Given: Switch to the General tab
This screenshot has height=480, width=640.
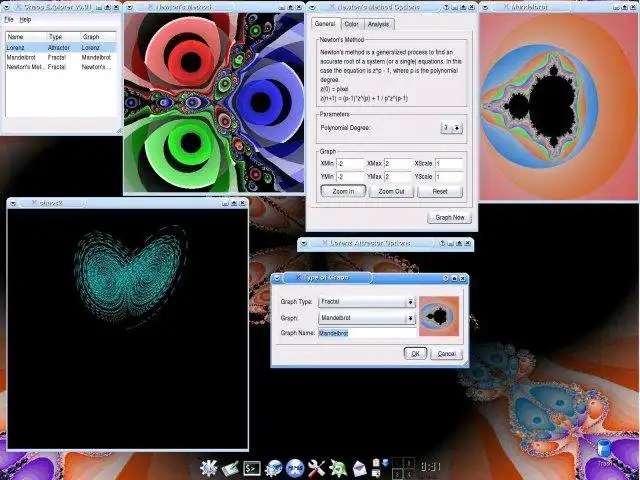Looking at the screenshot, I should [x=325, y=24].
